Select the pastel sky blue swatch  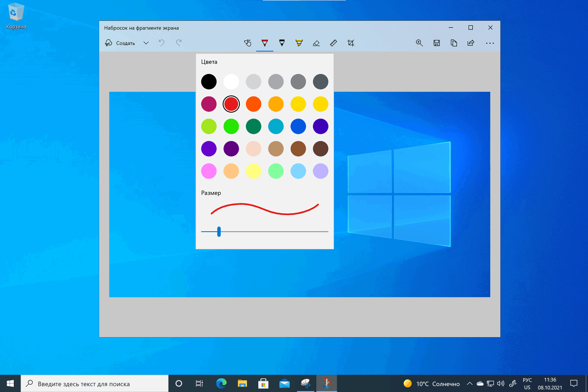pos(298,171)
